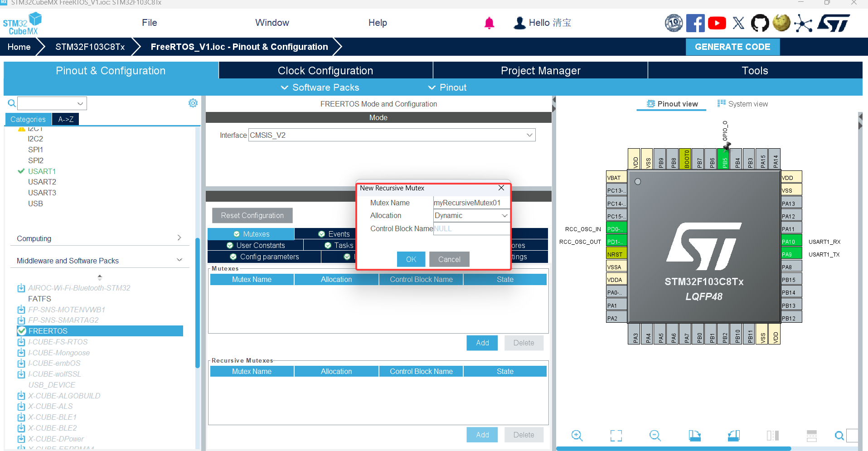Open the category search combo box
The image size is (868, 451).
click(x=52, y=103)
